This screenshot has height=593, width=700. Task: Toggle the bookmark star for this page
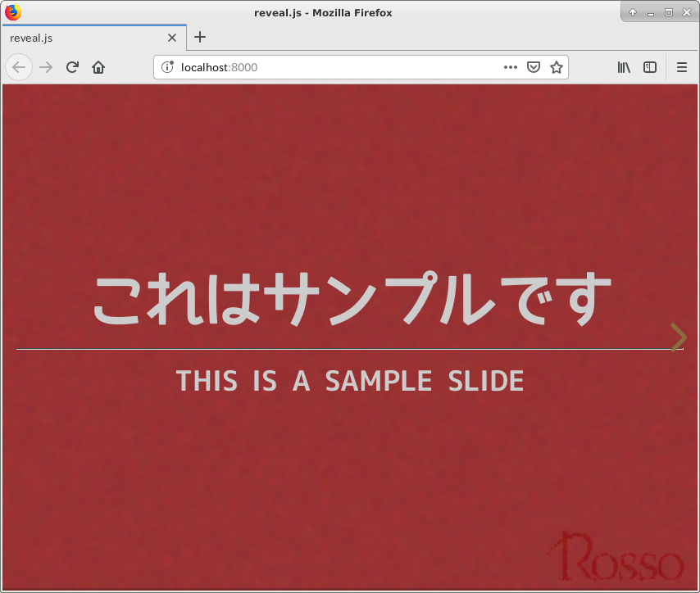(x=557, y=67)
